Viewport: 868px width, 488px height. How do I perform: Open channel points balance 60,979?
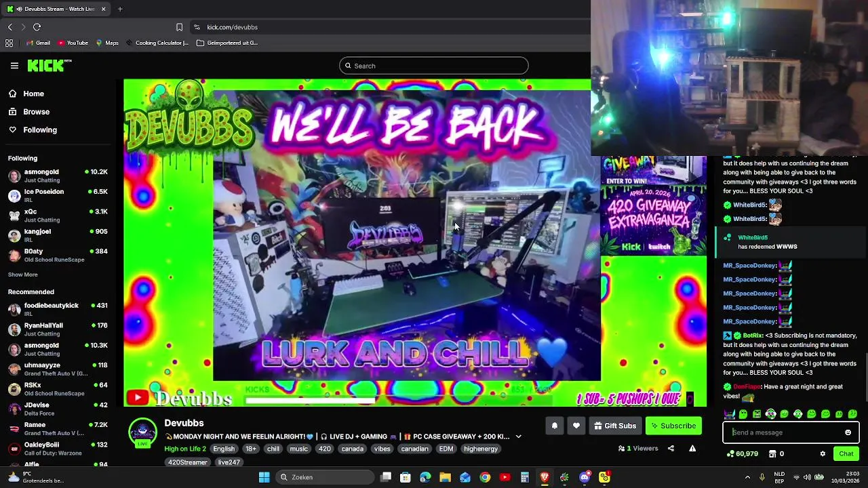tap(742, 454)
